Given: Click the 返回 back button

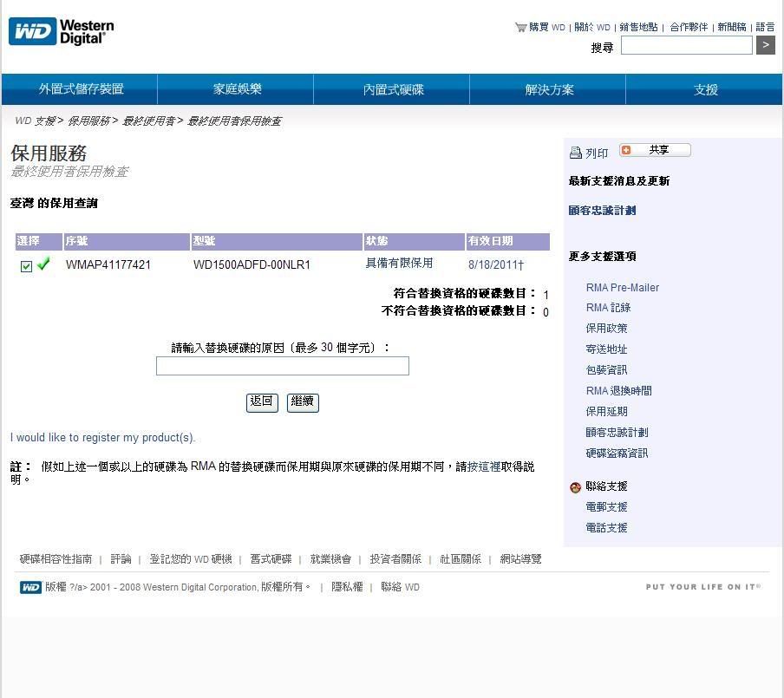Looking at the screenshot, I should tap(262, 402).
